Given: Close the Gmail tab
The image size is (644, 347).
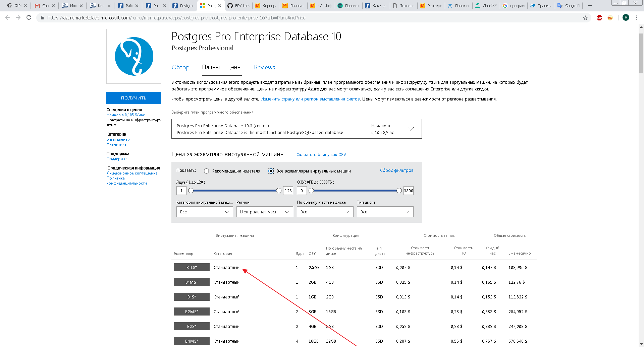Looking at the screenshot, I should click(x=53, y=6).
